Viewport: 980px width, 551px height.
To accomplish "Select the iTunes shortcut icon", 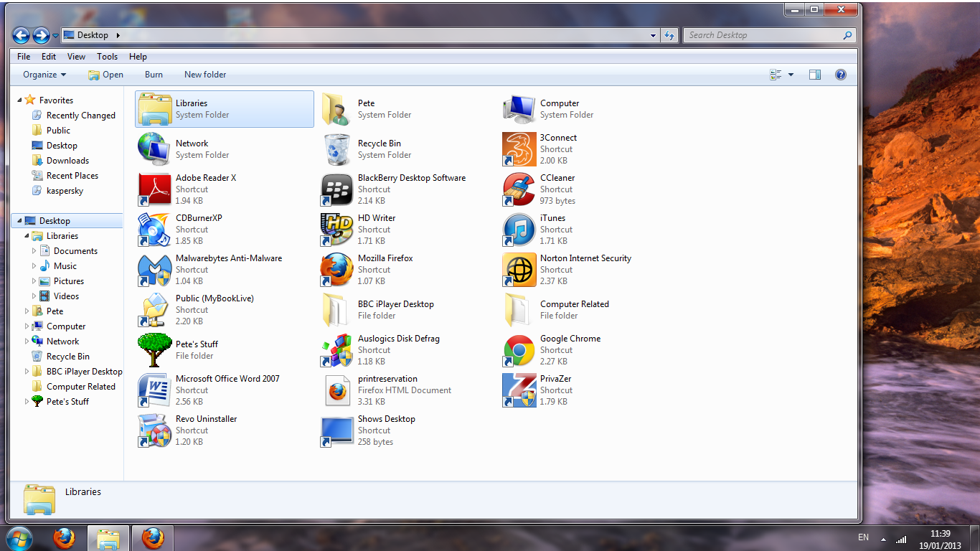I will click(x=519, y=230).
